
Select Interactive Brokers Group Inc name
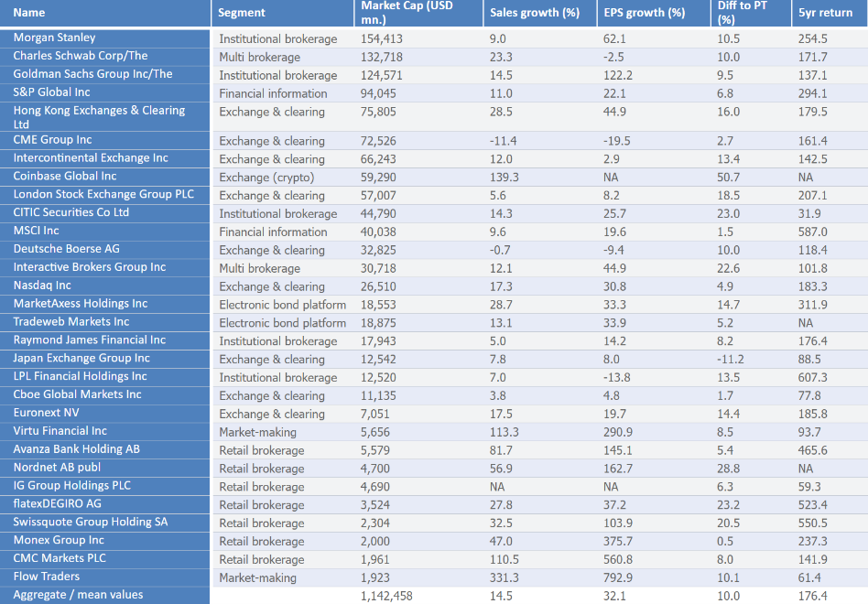[89, 268]
